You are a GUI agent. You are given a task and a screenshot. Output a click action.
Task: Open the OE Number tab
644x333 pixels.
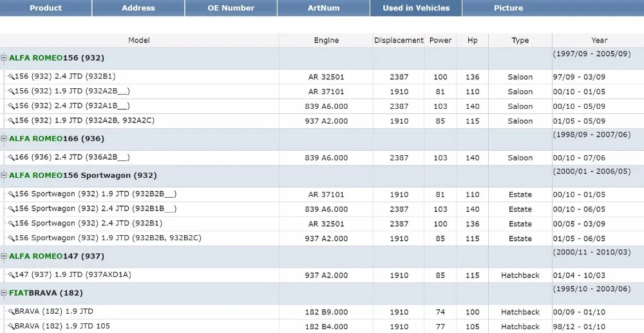coord(231,8)
